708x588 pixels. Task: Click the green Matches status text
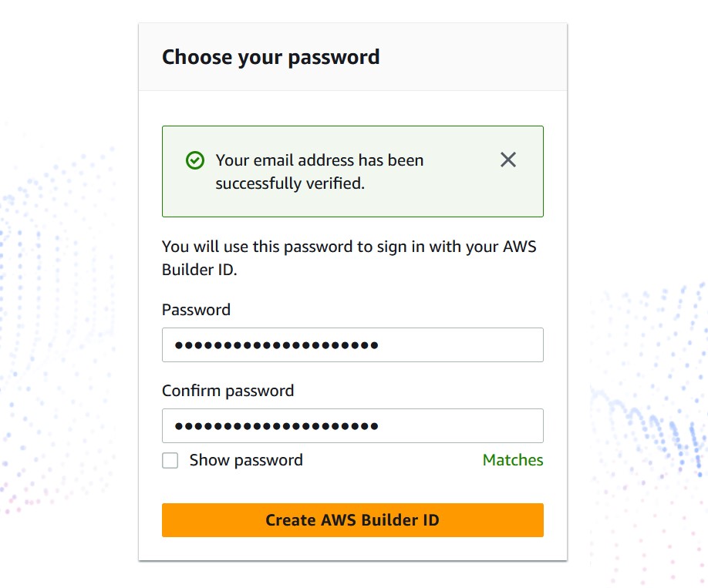[x=513, y=460]
